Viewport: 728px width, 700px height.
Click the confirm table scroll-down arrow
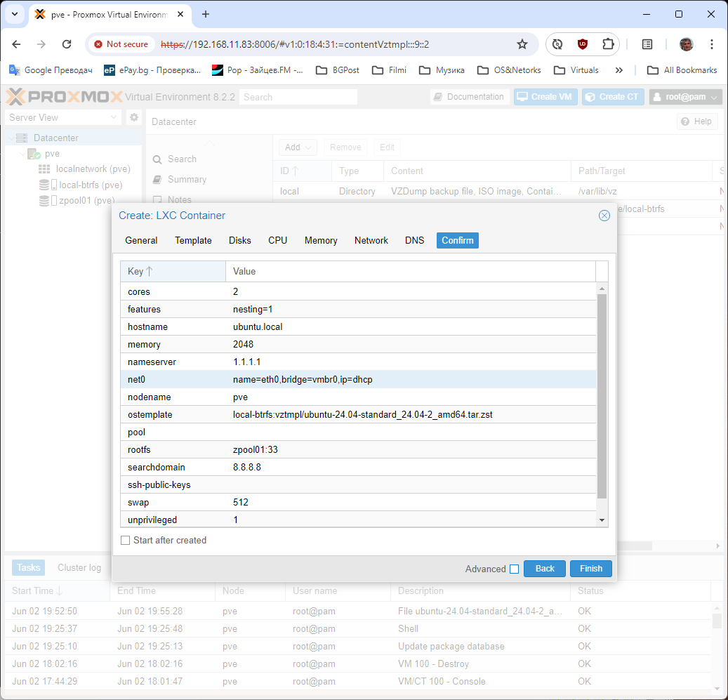(x=602, y=520)
